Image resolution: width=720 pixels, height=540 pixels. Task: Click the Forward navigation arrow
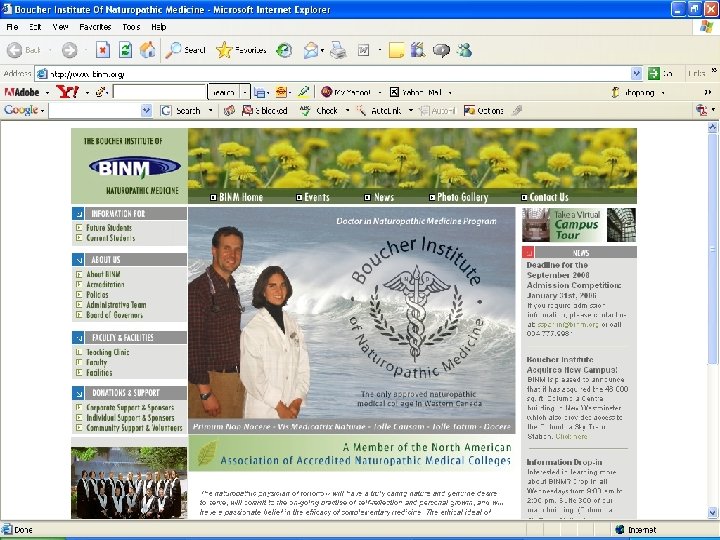pyautogui.click(x=69, y=50)
